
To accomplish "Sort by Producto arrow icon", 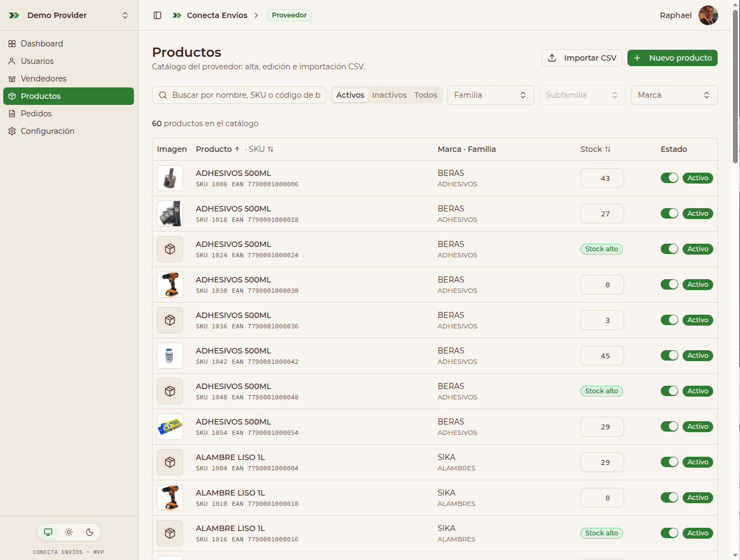I will tap(237, 149).
